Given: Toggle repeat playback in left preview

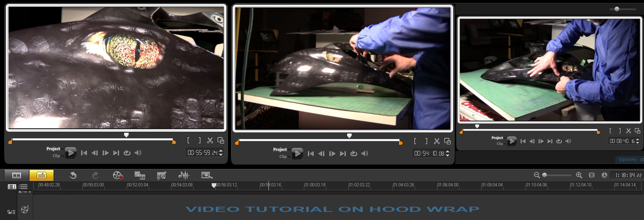Looking at the screenshot, I should [127, 153].
